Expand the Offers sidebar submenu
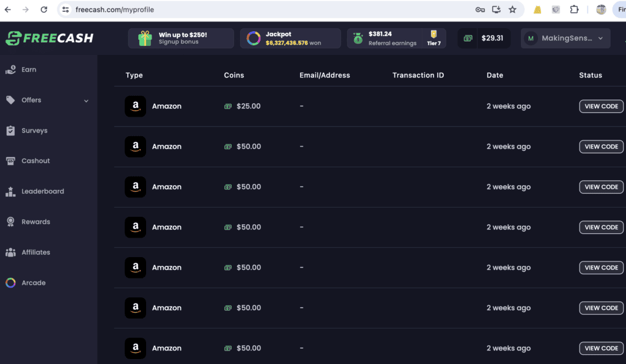This screenshot has width=626, height=364. click(x=86, y=101)
